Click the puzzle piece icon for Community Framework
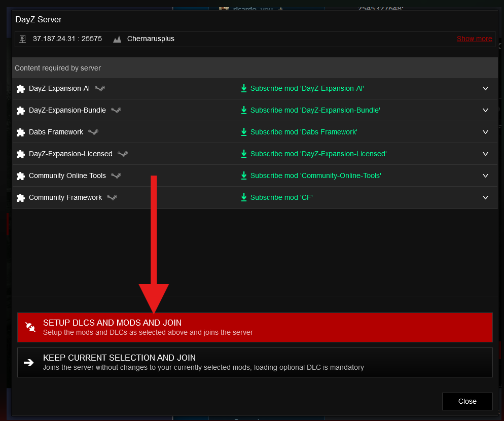 click(x=20, y=198)
